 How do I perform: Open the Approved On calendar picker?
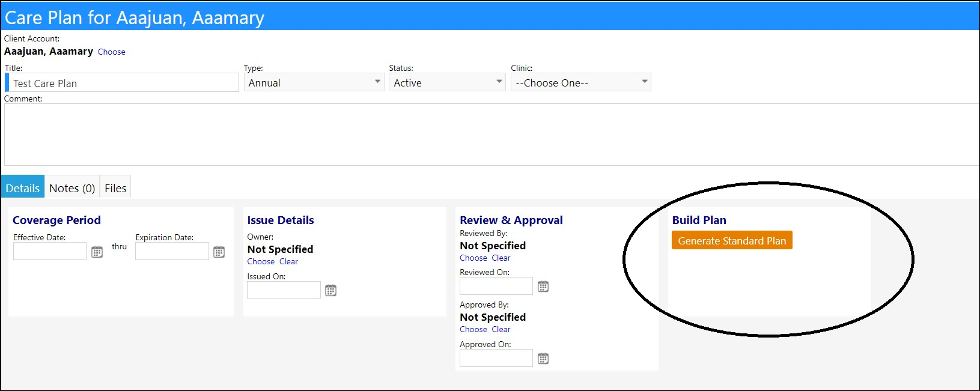click(543, 359)
